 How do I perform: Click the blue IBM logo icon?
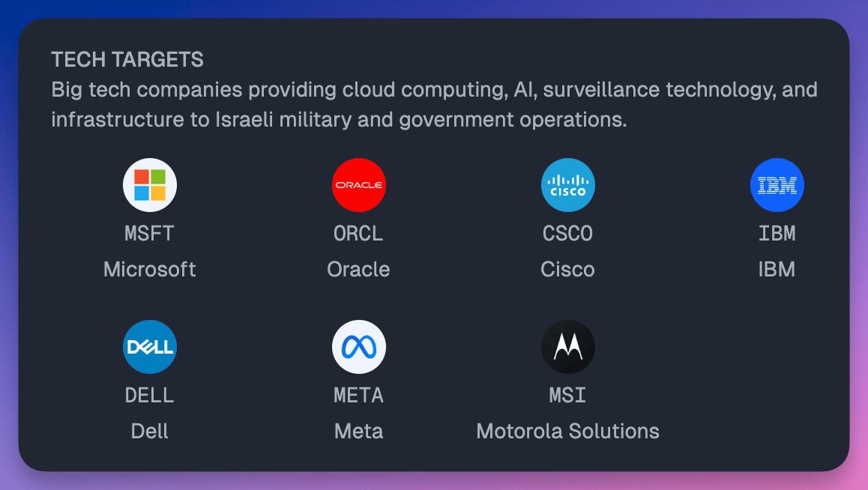click(x=777, y=185)
